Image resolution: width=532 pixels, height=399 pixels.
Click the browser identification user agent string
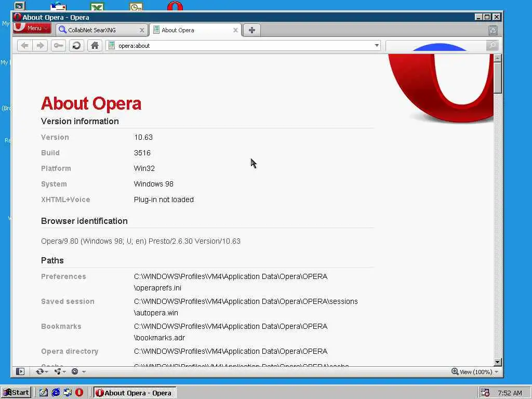point(140,241)
